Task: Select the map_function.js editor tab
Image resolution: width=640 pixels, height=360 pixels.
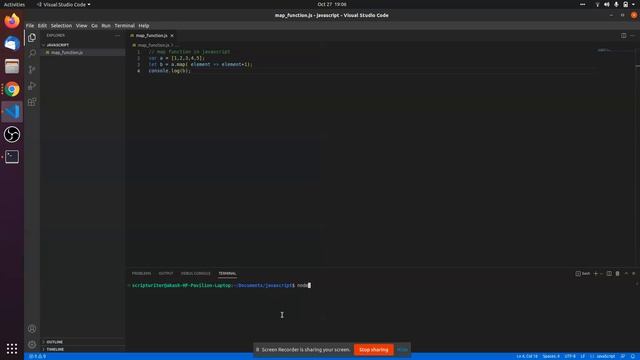Action: tap(151, 36)
